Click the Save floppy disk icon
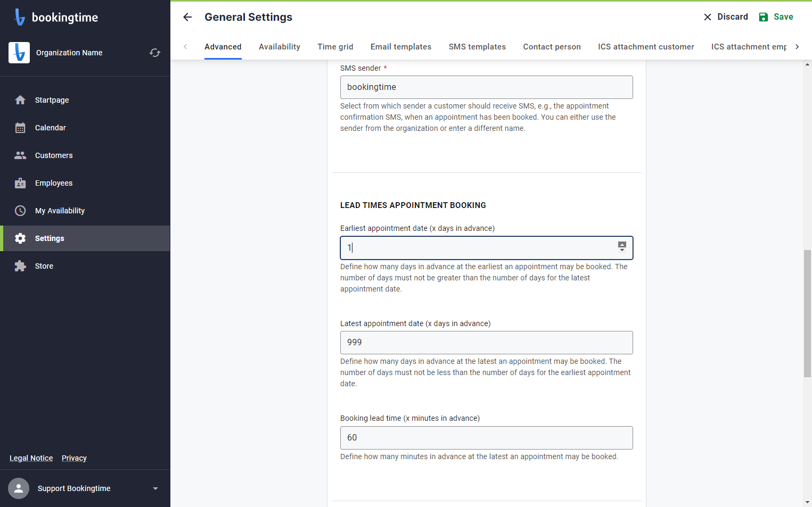 coord(764,17)
